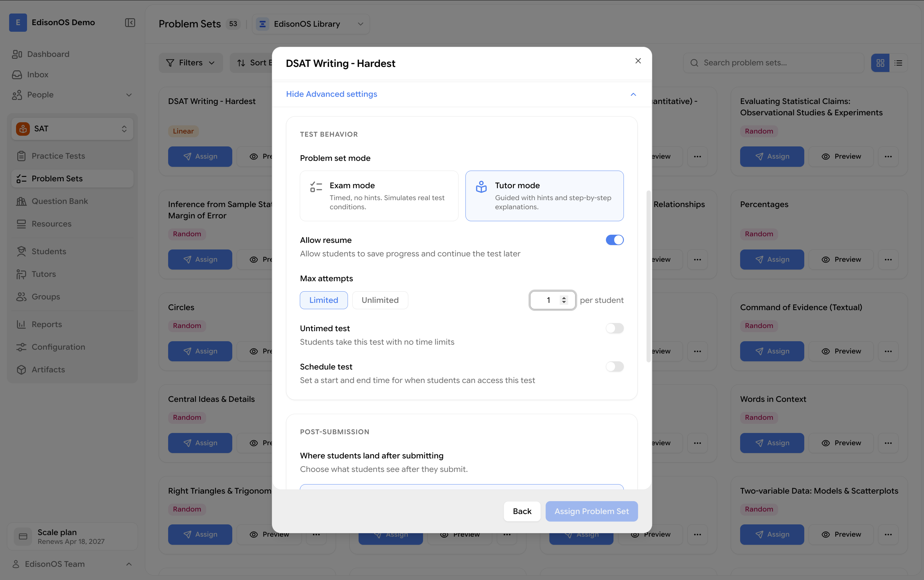Select Exam mode option

pyautogui.click(x=379, y=196)
